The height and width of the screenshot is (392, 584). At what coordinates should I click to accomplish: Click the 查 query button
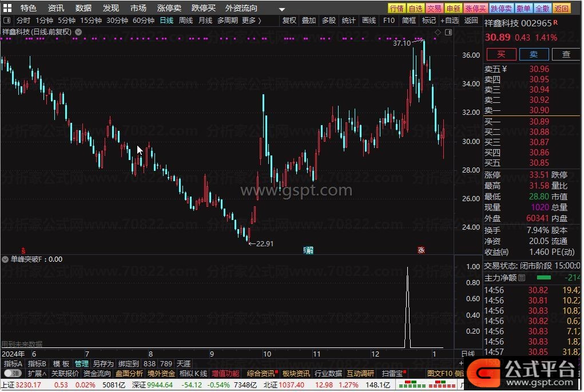point(566,54)
